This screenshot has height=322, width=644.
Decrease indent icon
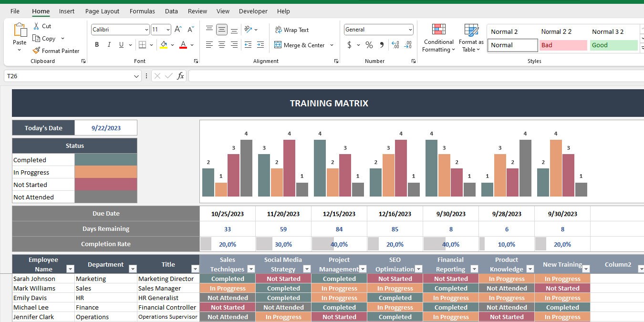tap(248, 45)
